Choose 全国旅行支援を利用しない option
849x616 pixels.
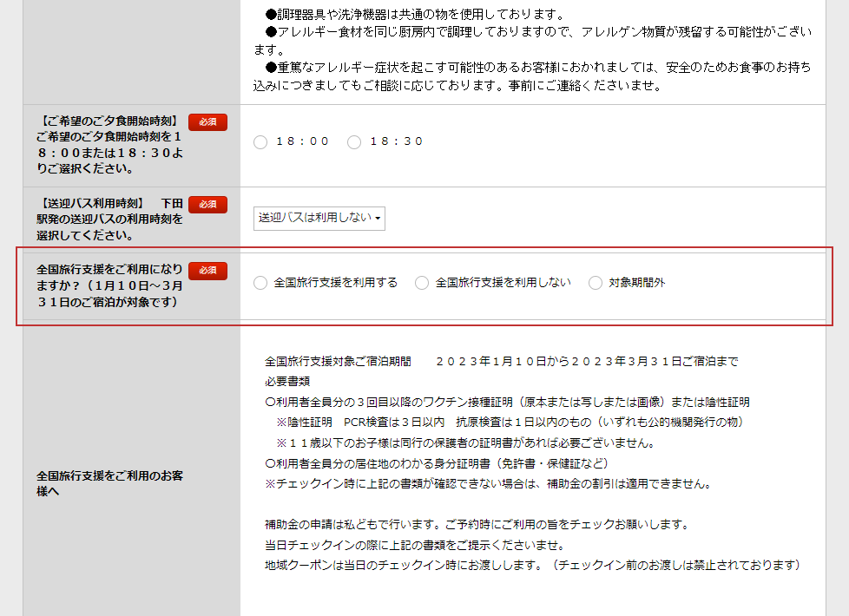click(x=422, y=283)
